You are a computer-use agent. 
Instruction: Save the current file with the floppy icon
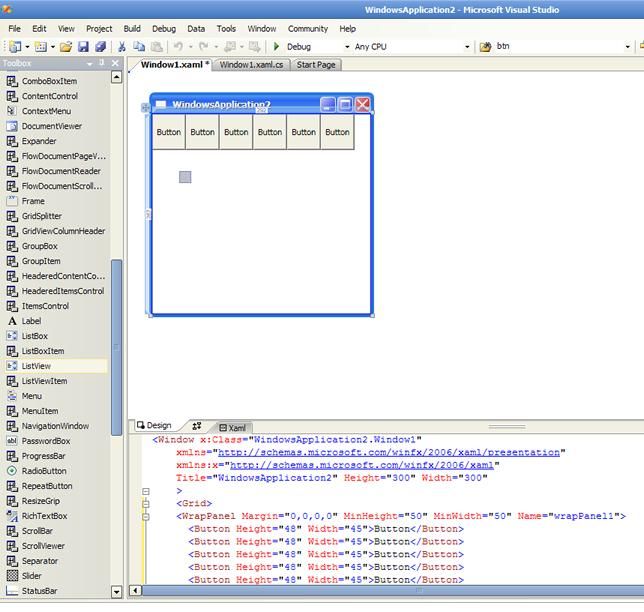coord(83,47)
